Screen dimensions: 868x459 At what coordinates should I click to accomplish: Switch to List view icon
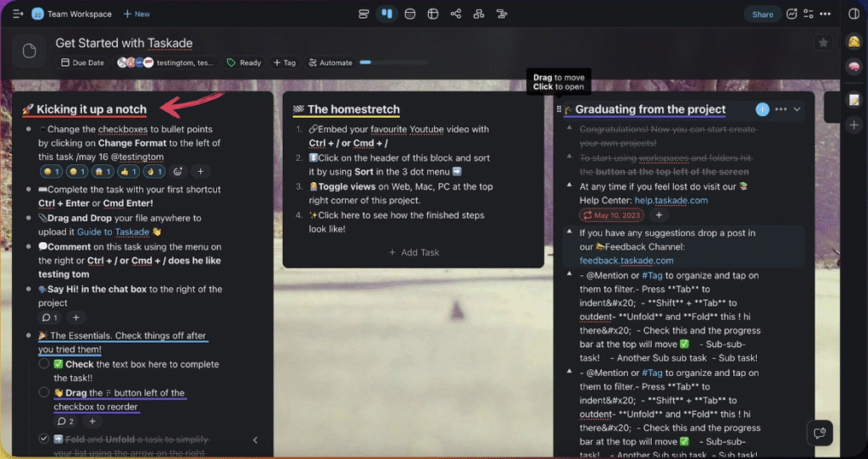[x=364, y=14]
